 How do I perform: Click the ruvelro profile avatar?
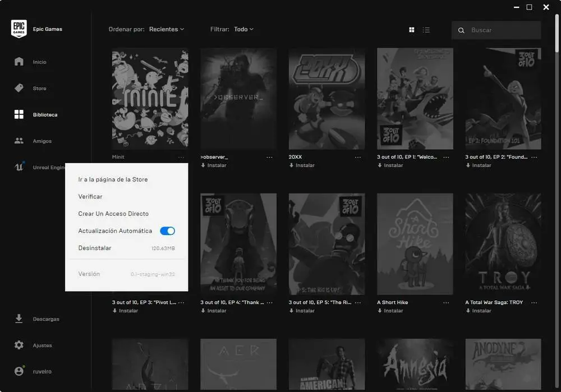pyautogui.click(x=19, y=371)
